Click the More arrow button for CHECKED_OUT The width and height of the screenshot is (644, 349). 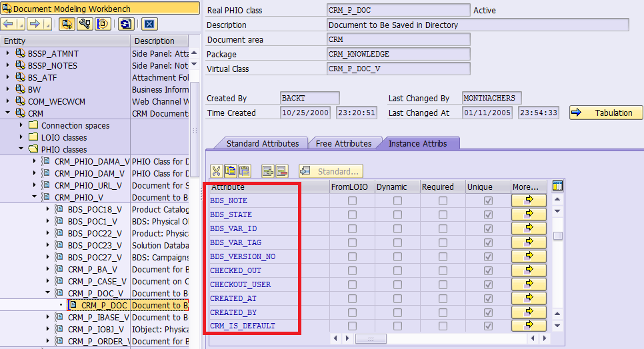click(x=529, y=270)
